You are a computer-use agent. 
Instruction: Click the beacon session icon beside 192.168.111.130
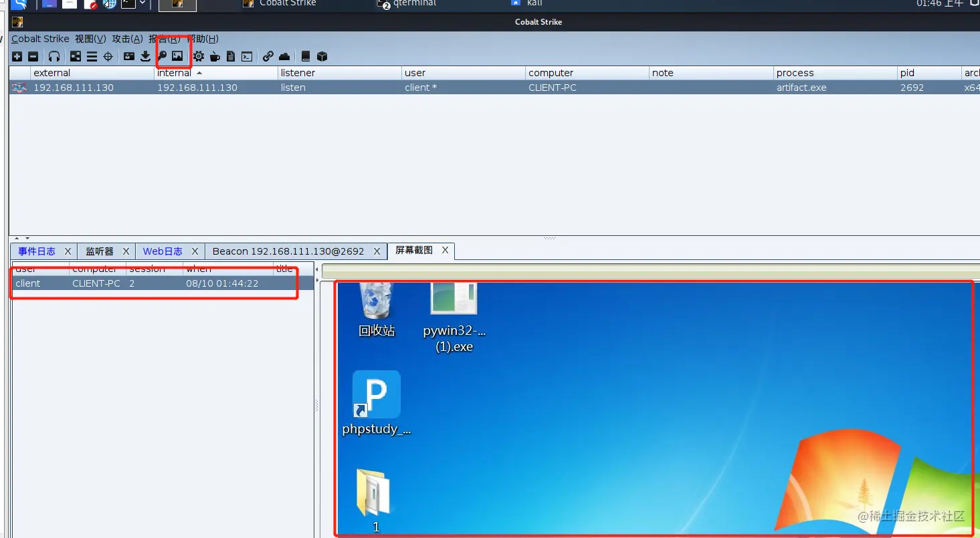(x=19, y=88)
